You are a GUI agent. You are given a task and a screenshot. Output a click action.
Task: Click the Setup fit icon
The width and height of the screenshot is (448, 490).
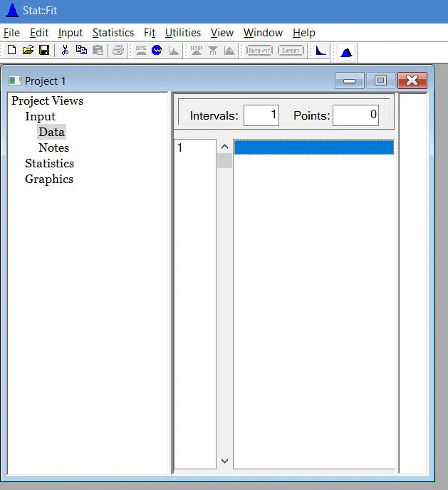[197, 50]
